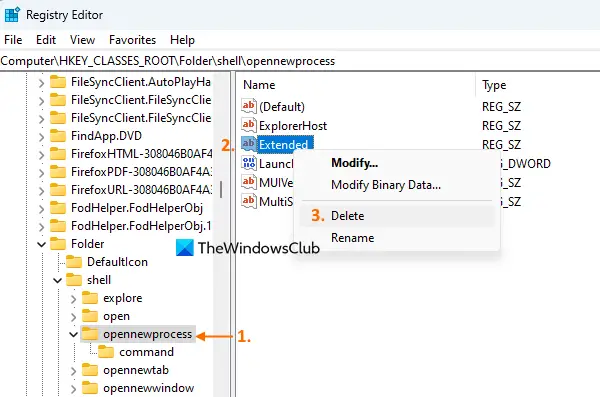This screenshot has width=600, height=397.
Task: Open the View menu
Action: pyautogui.click(x=82, y=40)
